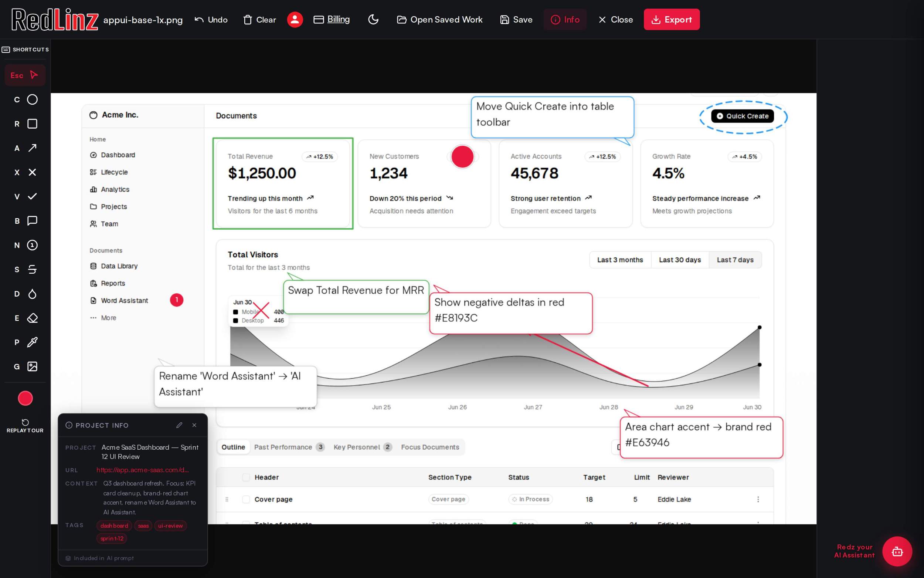Click the Past Performance tab in the mockup
This screenshot has width=924, height=578.
point(289,447)
